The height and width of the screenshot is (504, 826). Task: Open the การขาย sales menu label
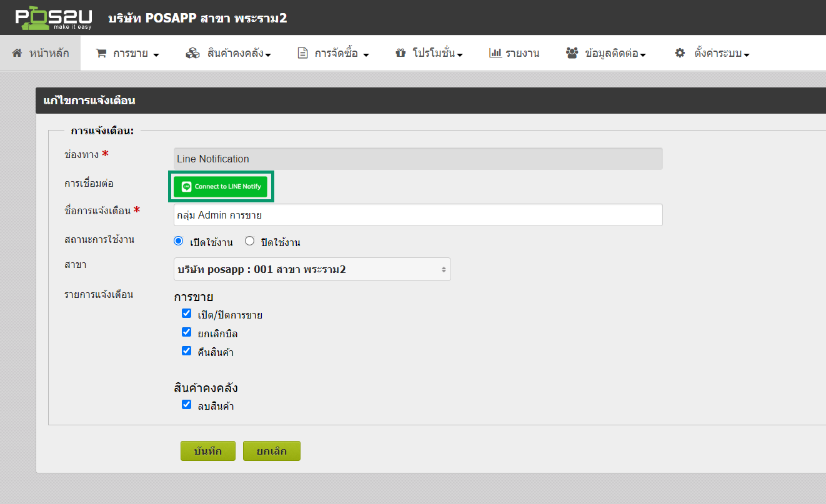[x=130, y=54]
